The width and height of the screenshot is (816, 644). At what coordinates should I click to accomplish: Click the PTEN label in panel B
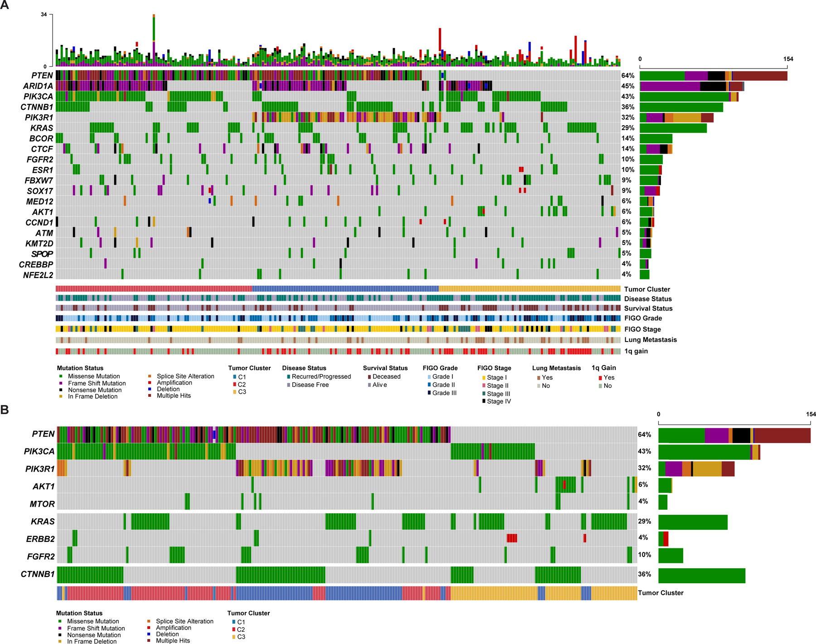pos(44,434)
